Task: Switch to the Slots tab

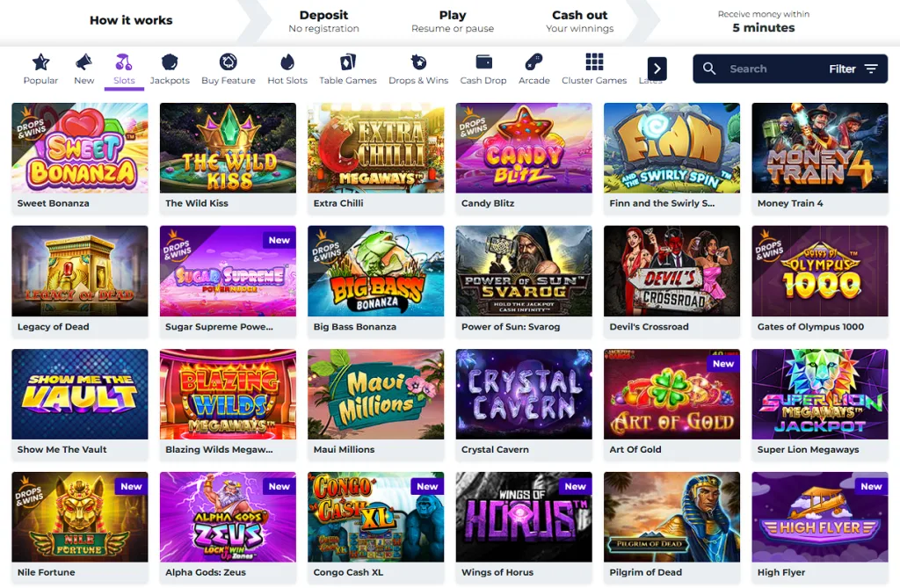Action: (124, 69)
